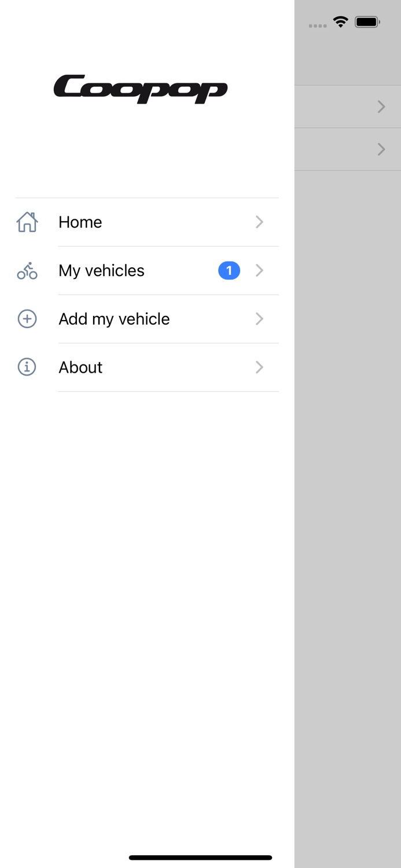Viewport: 401px width, 868px height.
Task: Click the chevron on the About row
Action: tap(259, 367)
